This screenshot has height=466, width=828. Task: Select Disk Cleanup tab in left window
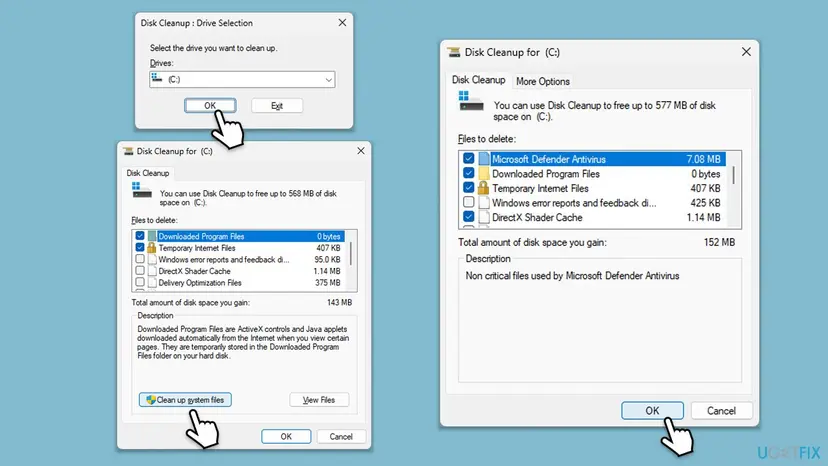(148, 173)
